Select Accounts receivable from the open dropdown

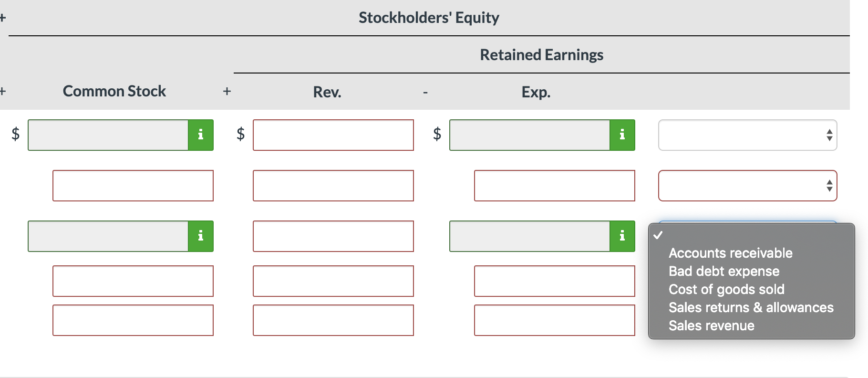click(x=730, y=253)
